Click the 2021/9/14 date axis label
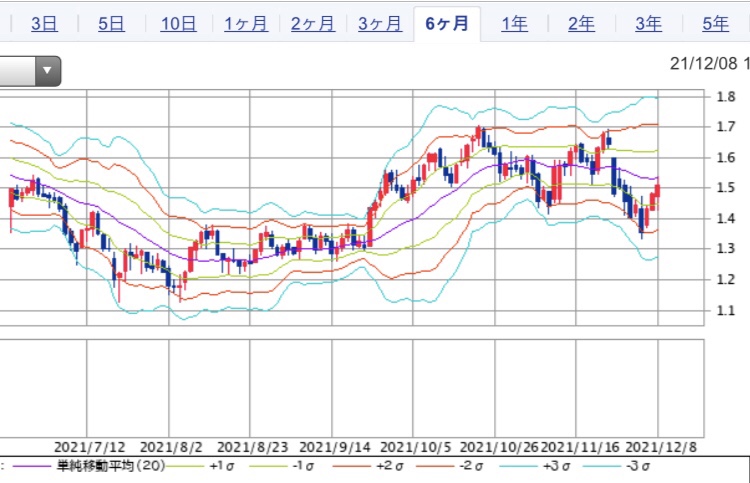 coord(335,448)
